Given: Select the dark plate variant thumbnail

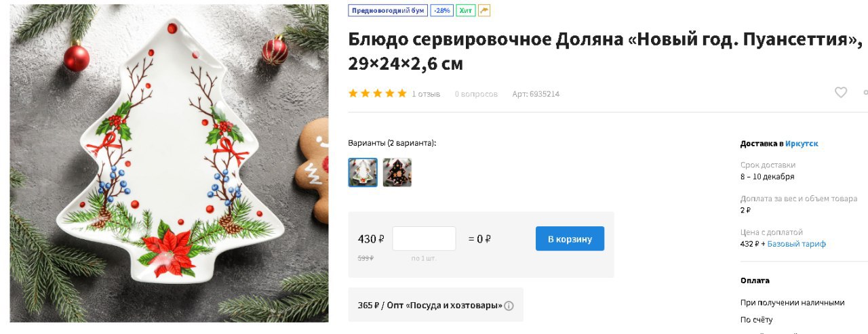Looking at the screenshot, I should click(397, 173).
